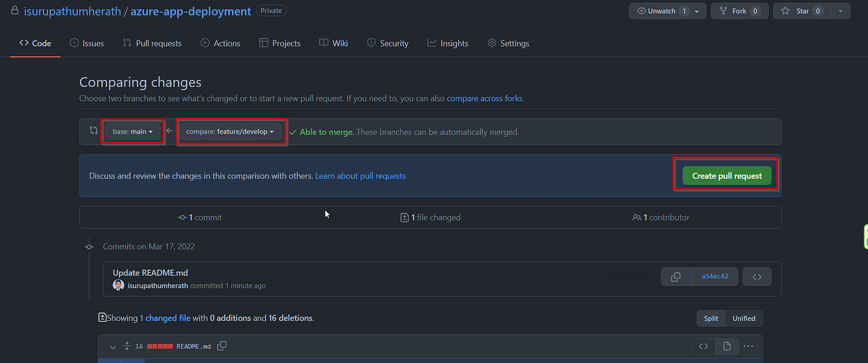Collapse the README.md diff with the chevron
The image size is (868, 363).
(x=113, y=347)
